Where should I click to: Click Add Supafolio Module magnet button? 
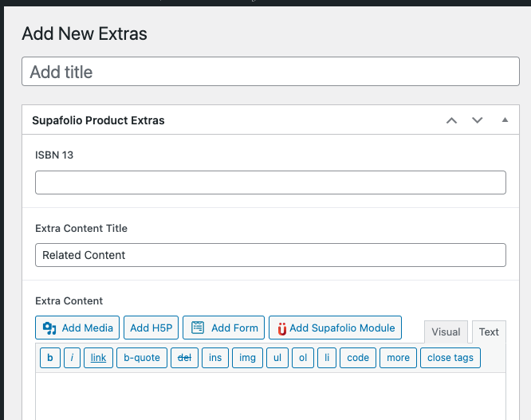click(x=335, y=328)
